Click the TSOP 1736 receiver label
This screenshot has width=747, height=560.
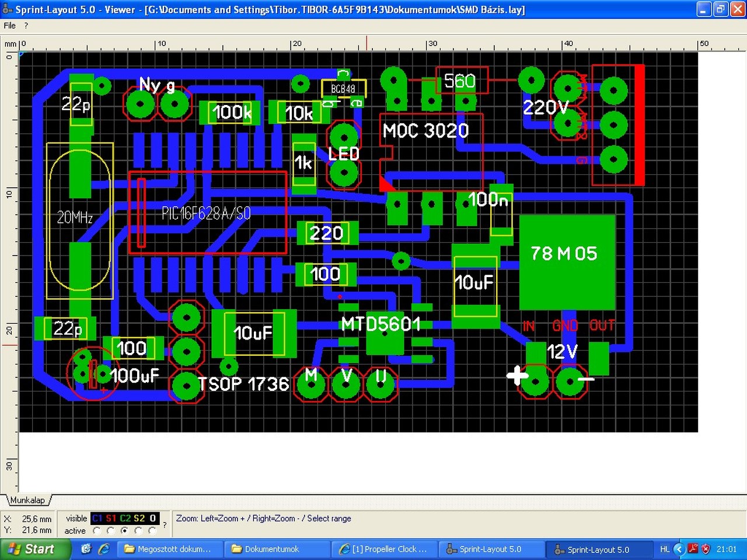(243, 384)
